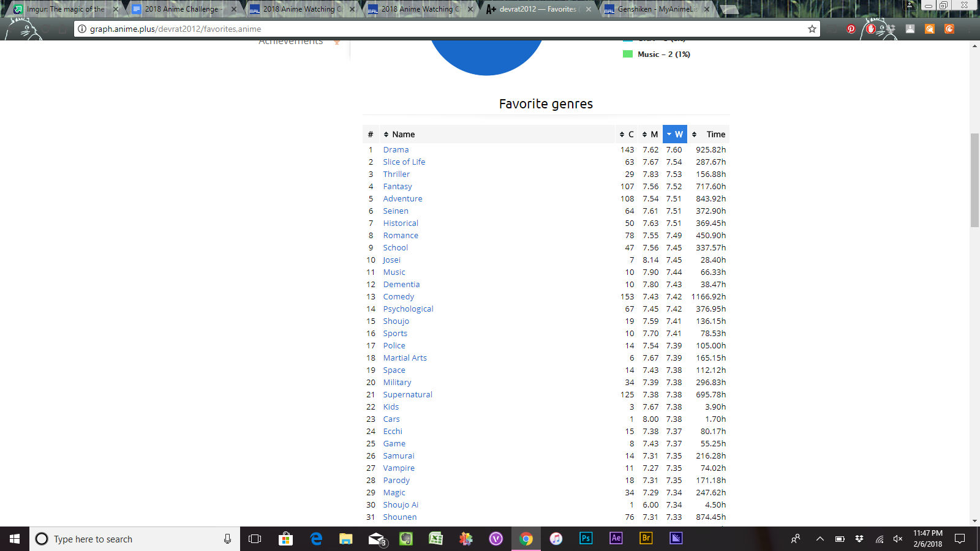Open the Psychological genre link
Image resolution: width=980 pixels, height=551 pixels.
[408, 309]
